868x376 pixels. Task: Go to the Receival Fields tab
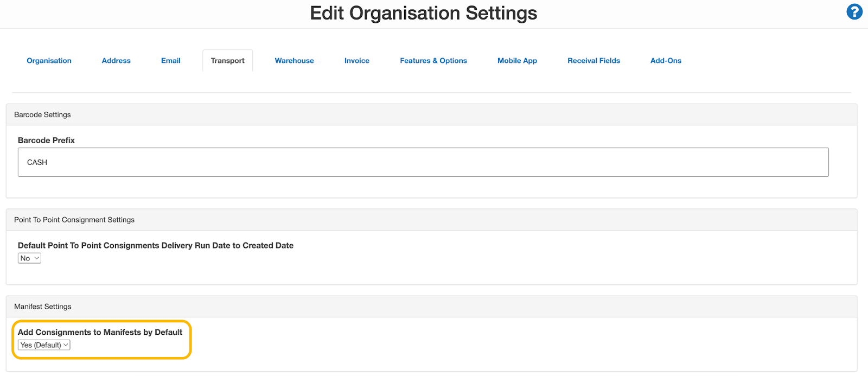coord(593,61)
